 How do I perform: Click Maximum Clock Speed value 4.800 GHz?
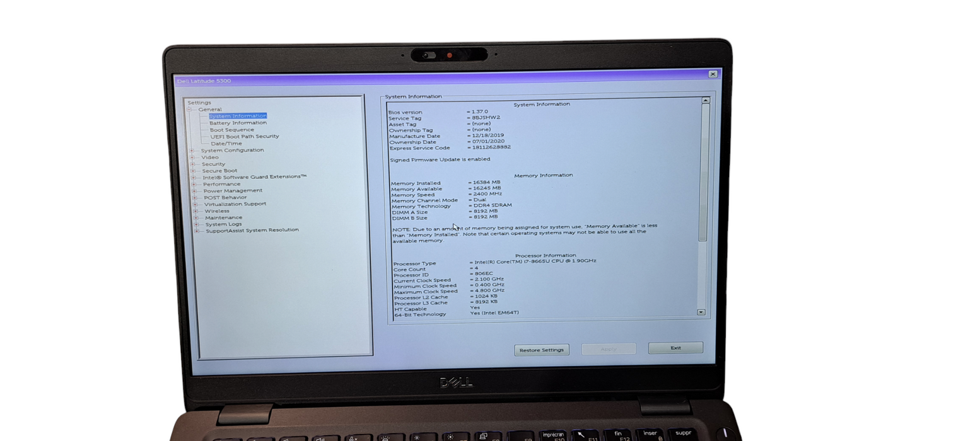tap(489, 290)
